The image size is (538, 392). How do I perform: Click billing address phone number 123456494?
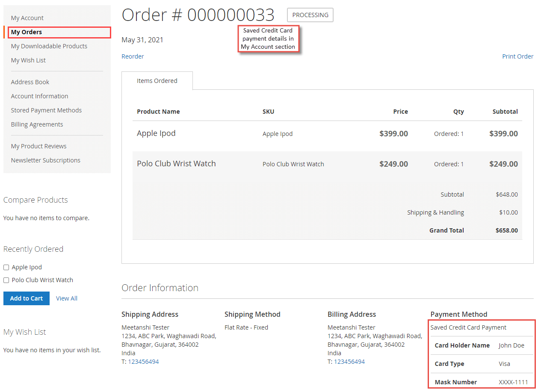[x=349, y=362]
